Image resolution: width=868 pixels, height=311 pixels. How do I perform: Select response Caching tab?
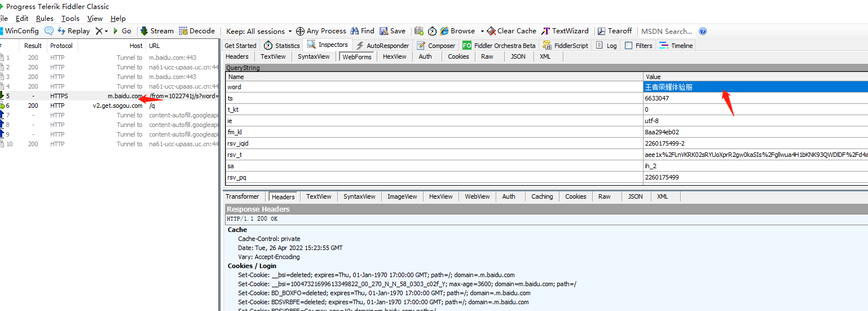[542, 196]
